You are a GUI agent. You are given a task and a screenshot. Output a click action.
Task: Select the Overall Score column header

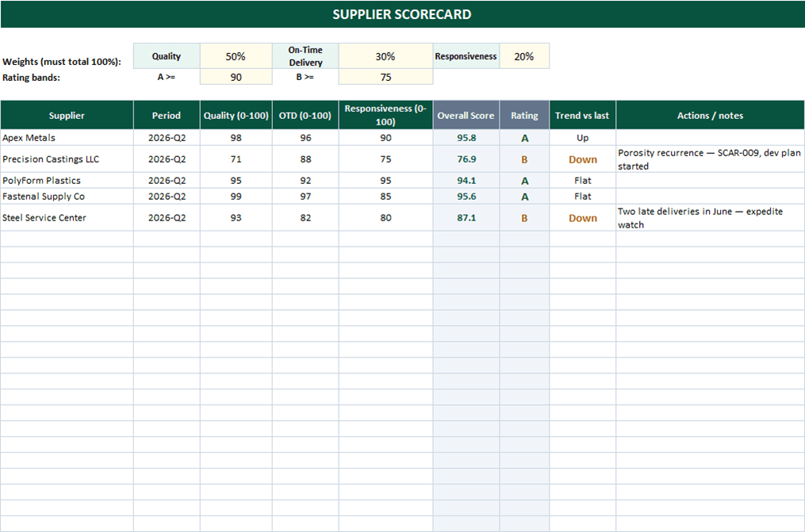[466, 115]
